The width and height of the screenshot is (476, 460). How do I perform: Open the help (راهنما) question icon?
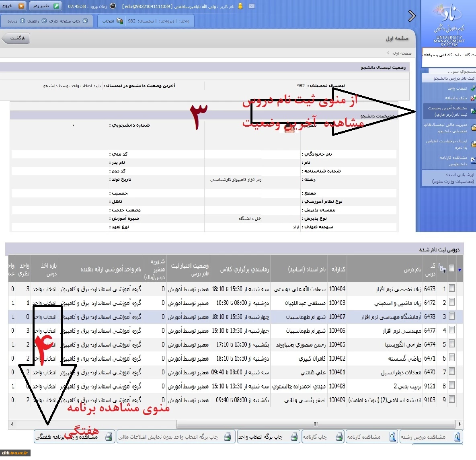tap(44, 21)
